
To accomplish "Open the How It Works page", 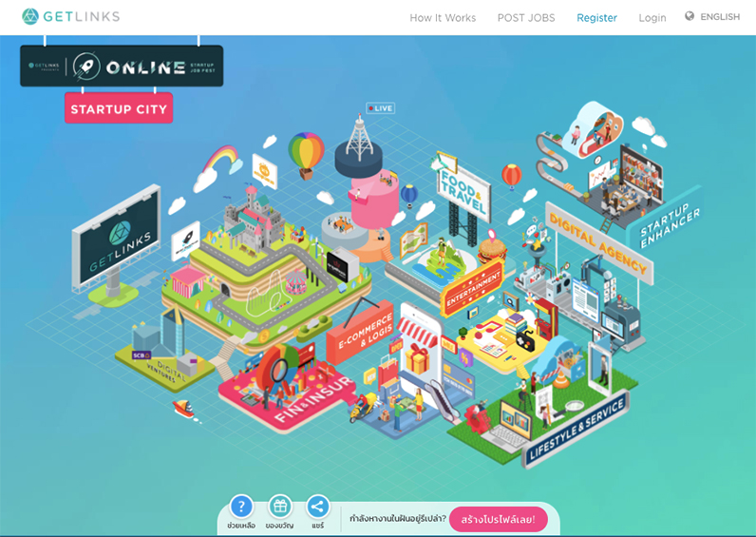I will (443, 18).
